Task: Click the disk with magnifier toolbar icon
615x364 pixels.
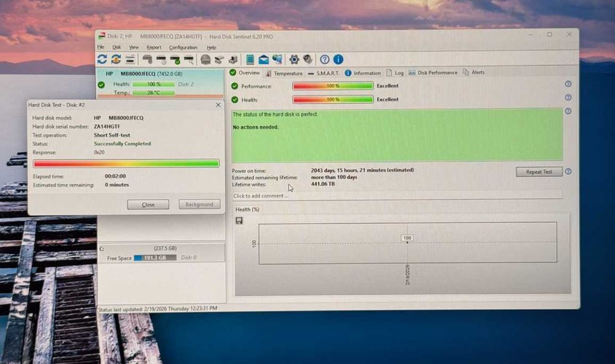Action: (x=189, y=60)
